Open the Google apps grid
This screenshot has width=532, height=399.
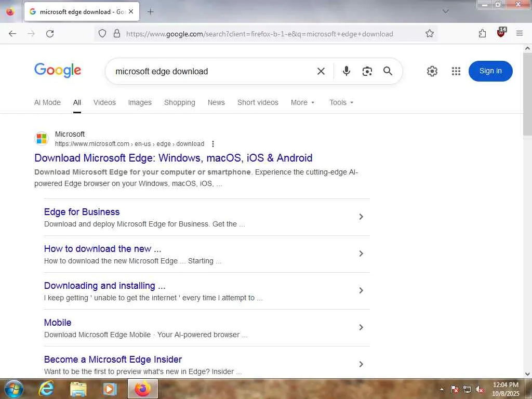coord(456,71)
